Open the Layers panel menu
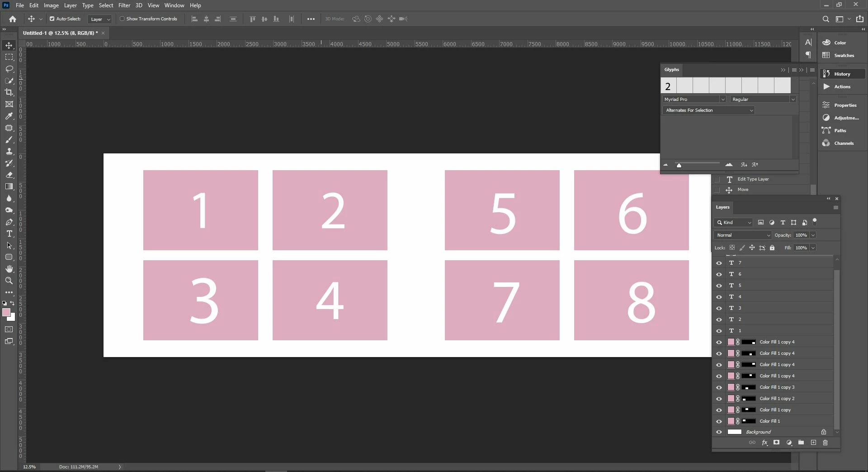The height and width of the screenshot is (472, 868). (x=835, y=207)
